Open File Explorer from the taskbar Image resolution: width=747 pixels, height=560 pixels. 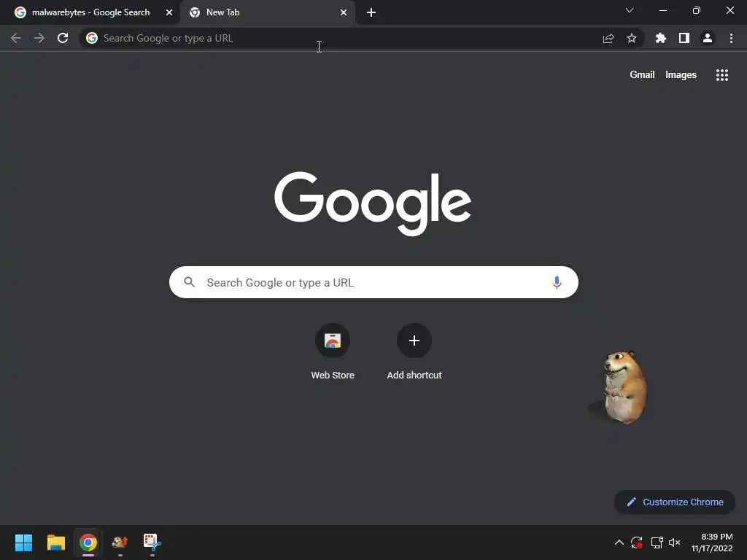click(x=55, y=542)
